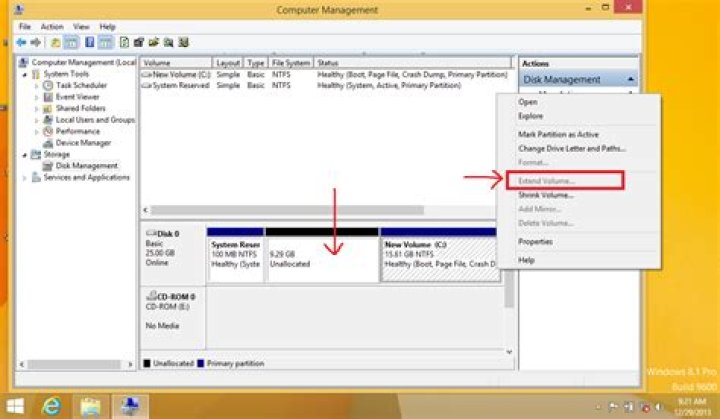Viewport: 720px width, 419px height.
Task: Select Change Drive Letter and Paths
Action: click(572, 149)
